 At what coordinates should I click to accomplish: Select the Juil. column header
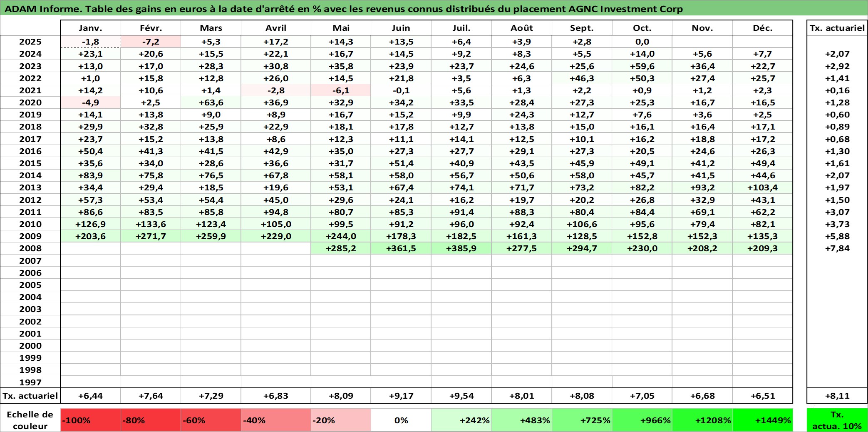[461, 28]
